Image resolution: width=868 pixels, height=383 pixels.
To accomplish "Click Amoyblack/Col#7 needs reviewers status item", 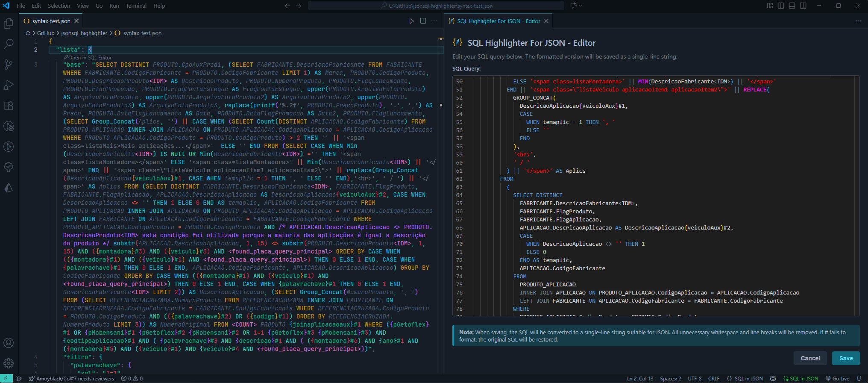I will (x=72, y=378).
